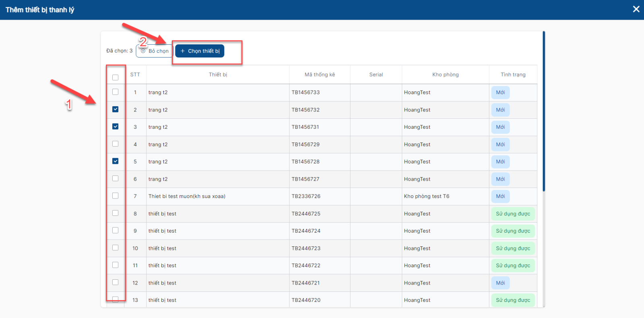Toggle the select-all checkbox in table header
The height and width of the screenshot is (318, 644).
coord(116,77)
